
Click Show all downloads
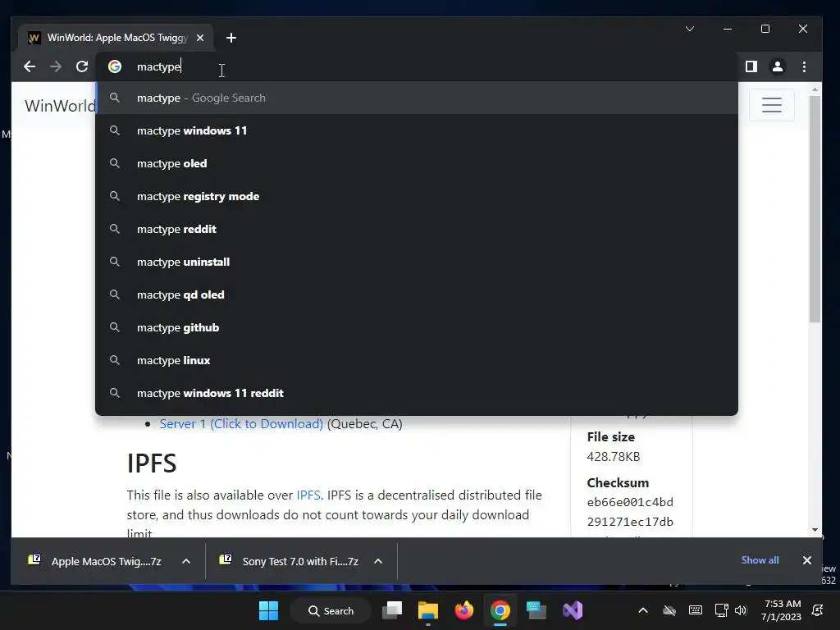(760, 560)
